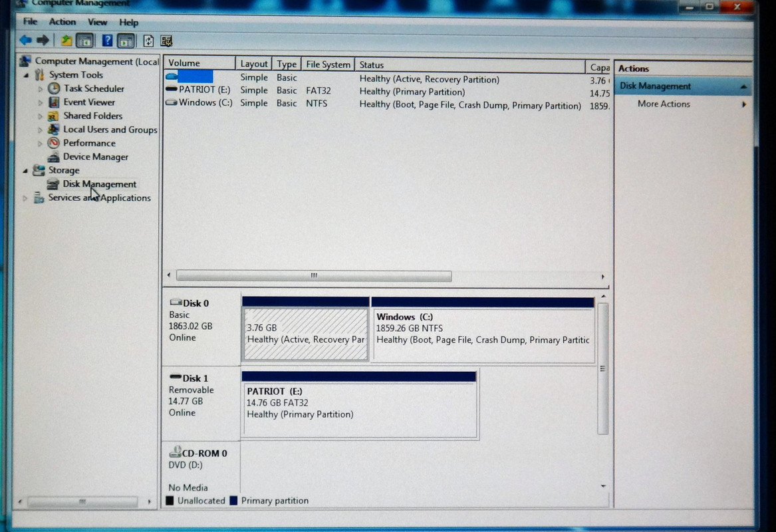This screenshot has width=776, height=532.
Task: Click the volume list horizontal scrollbar thumb
Action: [x=314, y=276]
